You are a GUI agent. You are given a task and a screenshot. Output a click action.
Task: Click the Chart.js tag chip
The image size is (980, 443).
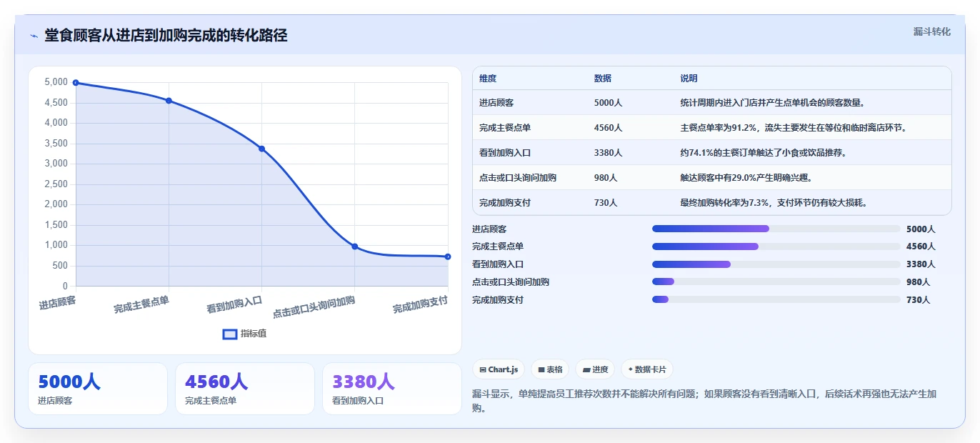coord(499,369)
